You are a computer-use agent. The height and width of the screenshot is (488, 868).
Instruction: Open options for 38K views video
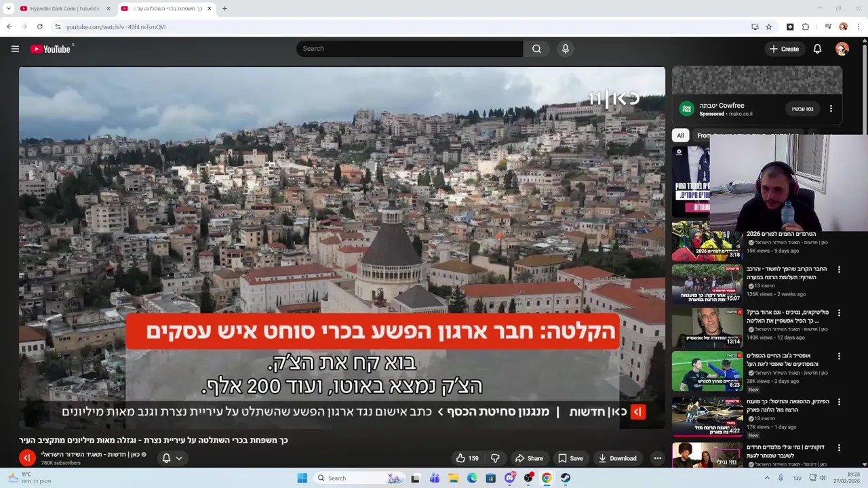point(839,357)
